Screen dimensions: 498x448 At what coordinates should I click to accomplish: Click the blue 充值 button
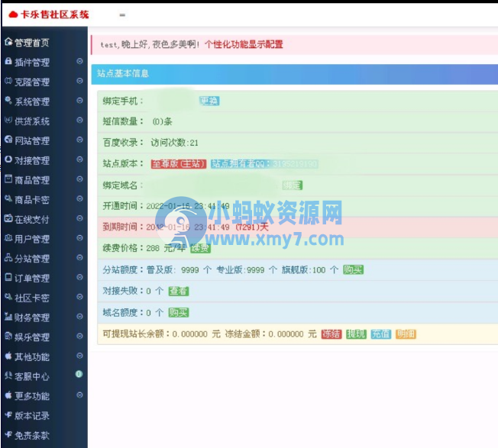click(x=381, y=334)
